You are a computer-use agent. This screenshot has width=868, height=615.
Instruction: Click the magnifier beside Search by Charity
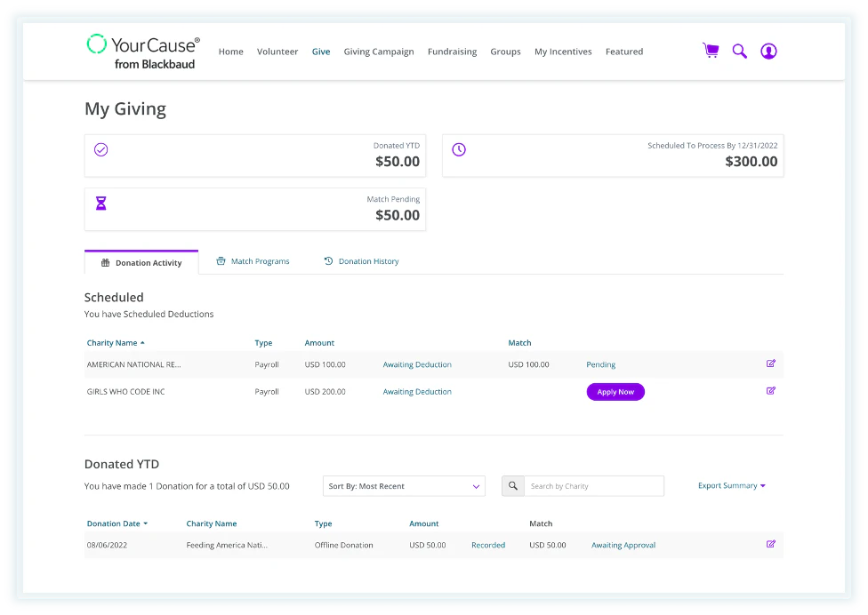512,485
